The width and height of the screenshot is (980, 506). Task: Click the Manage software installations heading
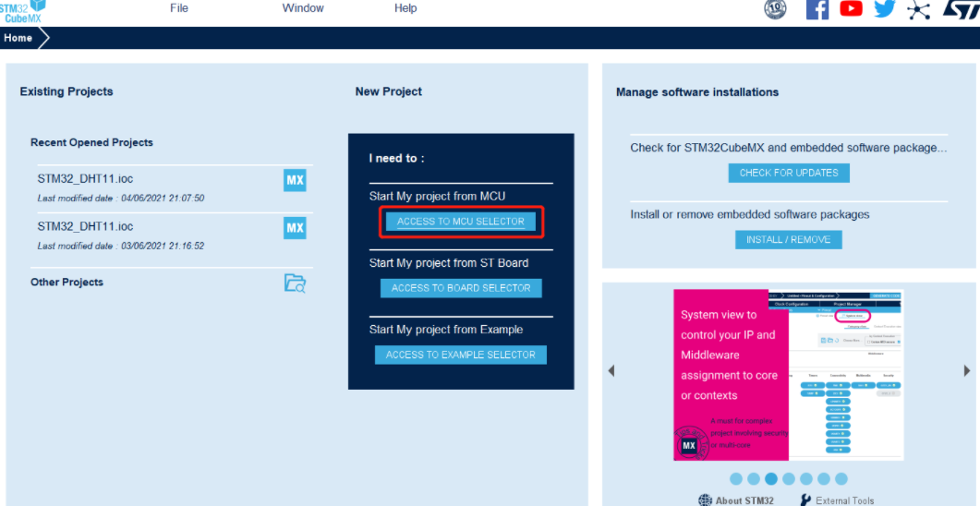pos(697,92)
